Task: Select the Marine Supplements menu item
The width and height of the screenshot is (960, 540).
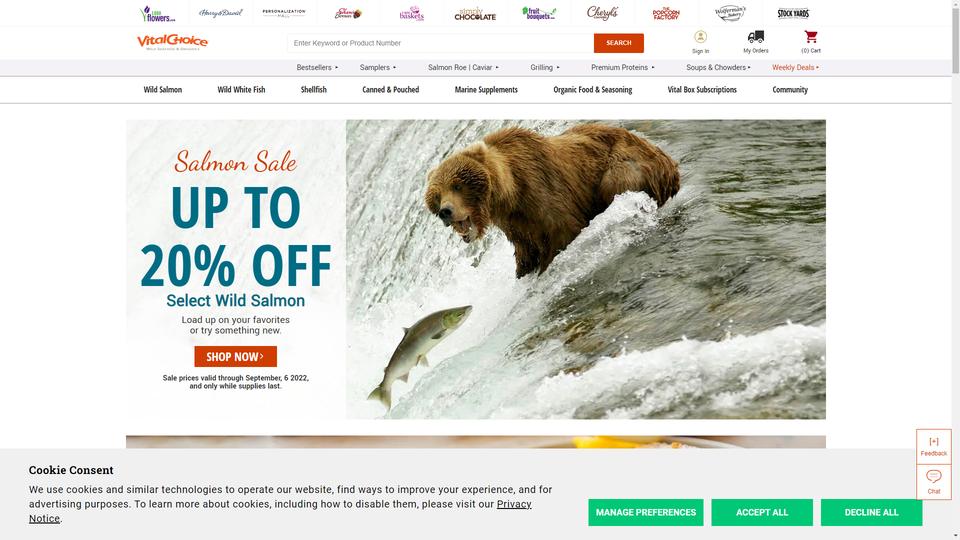Action: pos(486,89)
